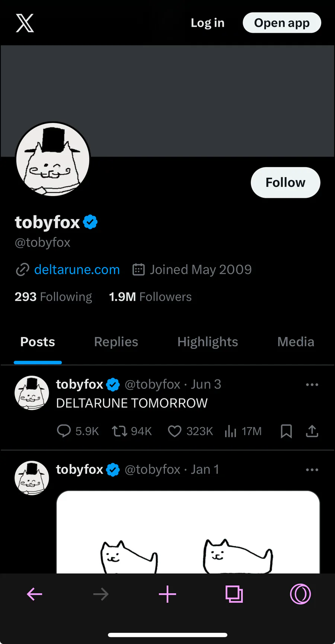Bookmark the Jun 3 post
Screen dimensions: 335x644
(286, 431)
